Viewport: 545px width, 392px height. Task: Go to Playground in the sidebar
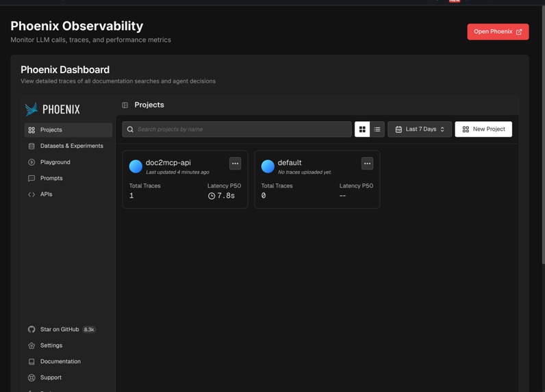68,162
